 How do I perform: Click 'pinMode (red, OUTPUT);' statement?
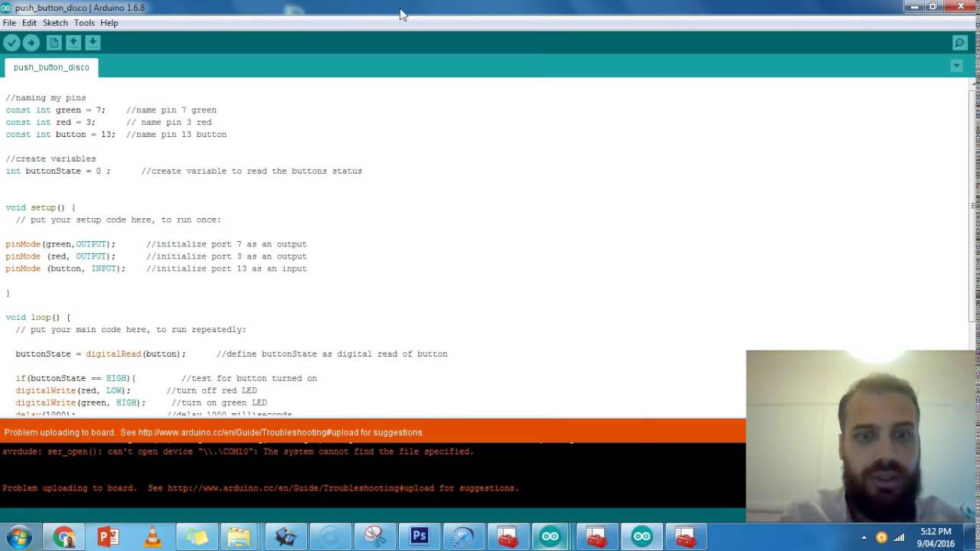click(60, 256)
